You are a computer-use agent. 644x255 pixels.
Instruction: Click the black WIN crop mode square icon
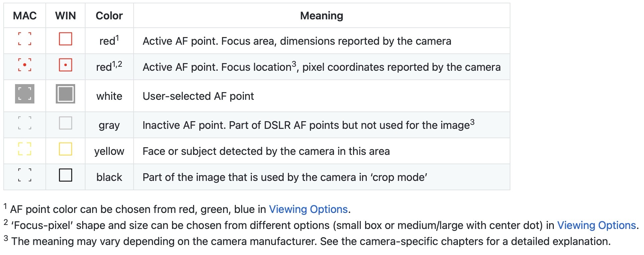click(65, 175)
